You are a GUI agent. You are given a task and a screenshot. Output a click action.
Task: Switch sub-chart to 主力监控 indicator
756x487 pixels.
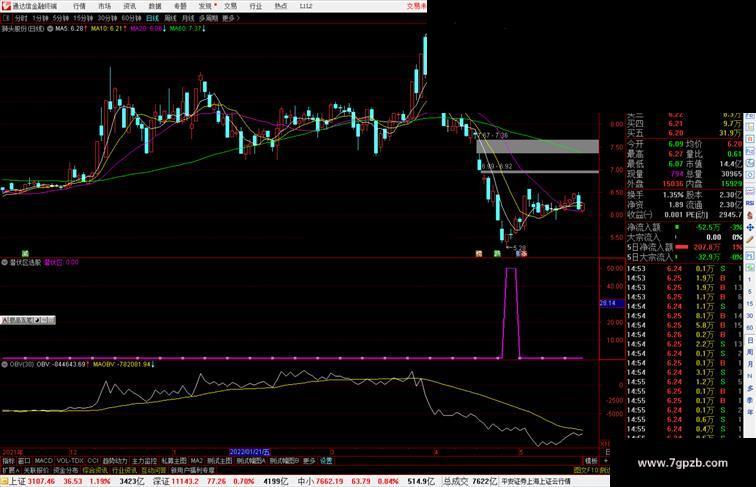(x=144, y=461)
